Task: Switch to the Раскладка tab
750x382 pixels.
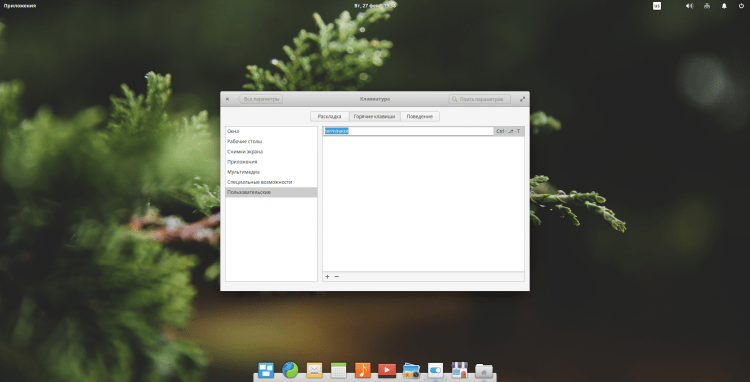Action: point(330,116)
